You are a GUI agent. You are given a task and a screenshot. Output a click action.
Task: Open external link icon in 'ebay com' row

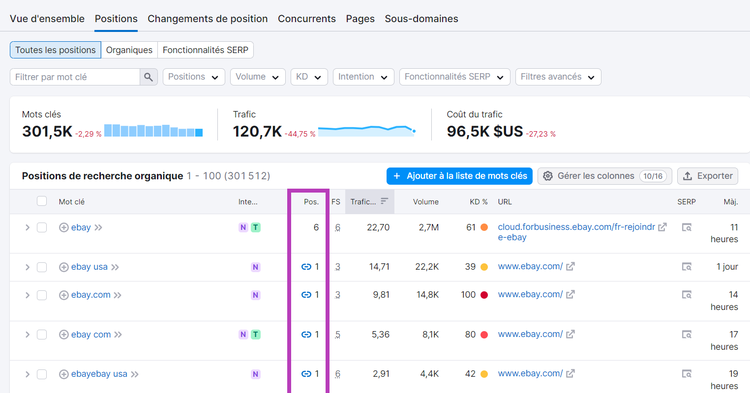[x=570, y=335]
